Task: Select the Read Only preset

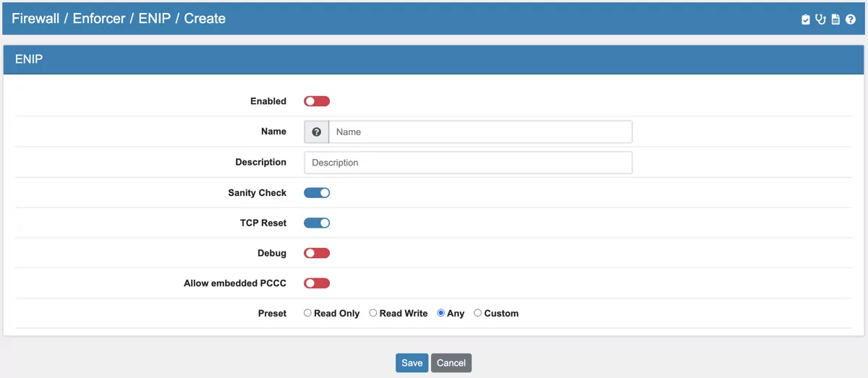Action: (x=308, y=314)
